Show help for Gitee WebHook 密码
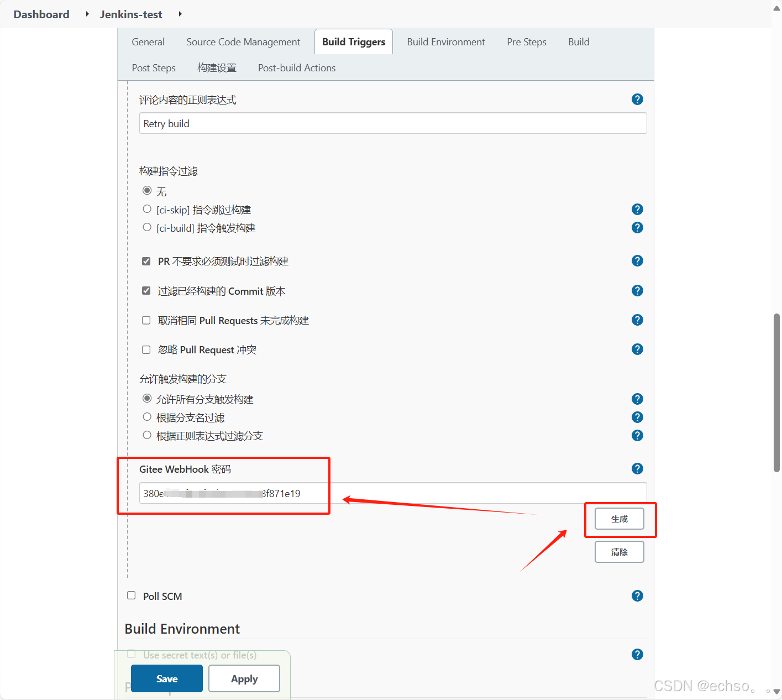The width and height of the screenshot is (782, 700). (x=637, y=469)
